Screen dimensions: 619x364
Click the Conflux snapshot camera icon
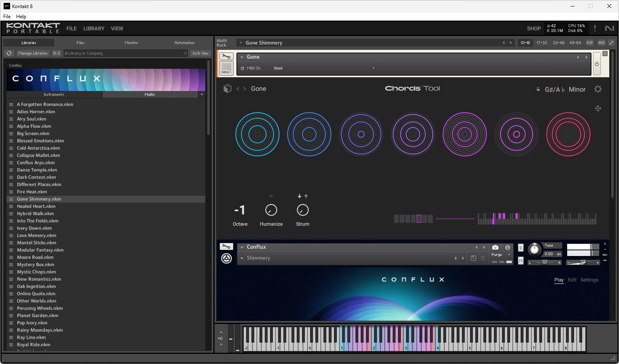495,247
